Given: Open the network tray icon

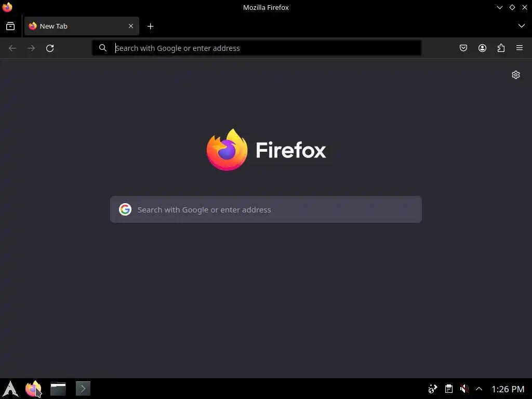Looking at the screenshot, I should click(433, 389).
